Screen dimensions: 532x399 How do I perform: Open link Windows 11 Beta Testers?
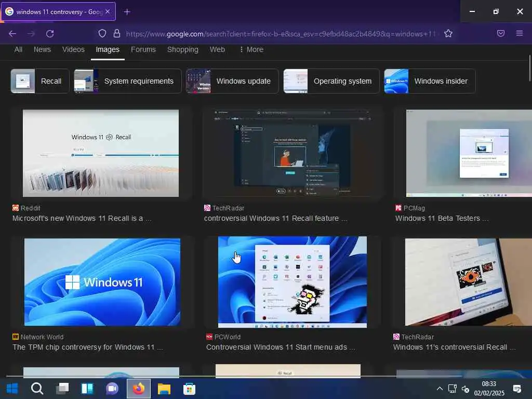[442, 218]
